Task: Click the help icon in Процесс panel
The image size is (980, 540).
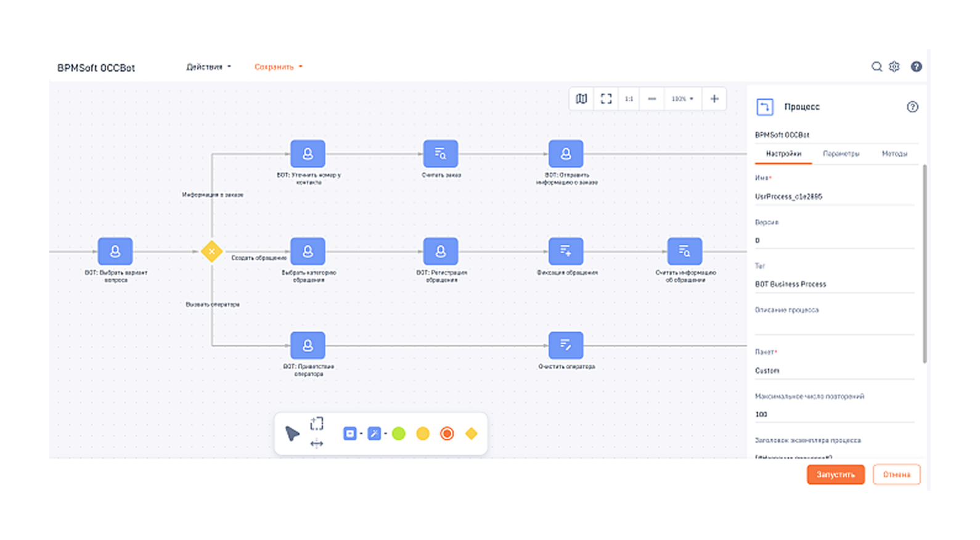Action: tap(912, 107)
